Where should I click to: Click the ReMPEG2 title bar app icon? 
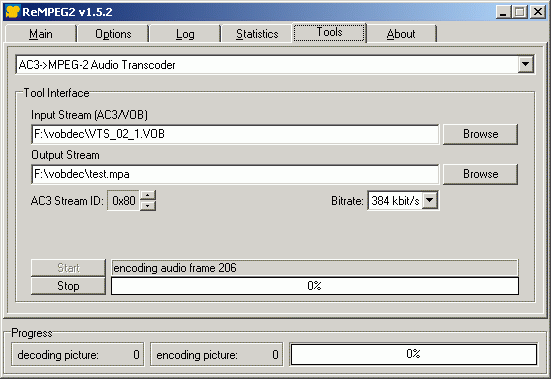[x=13, y=12]
